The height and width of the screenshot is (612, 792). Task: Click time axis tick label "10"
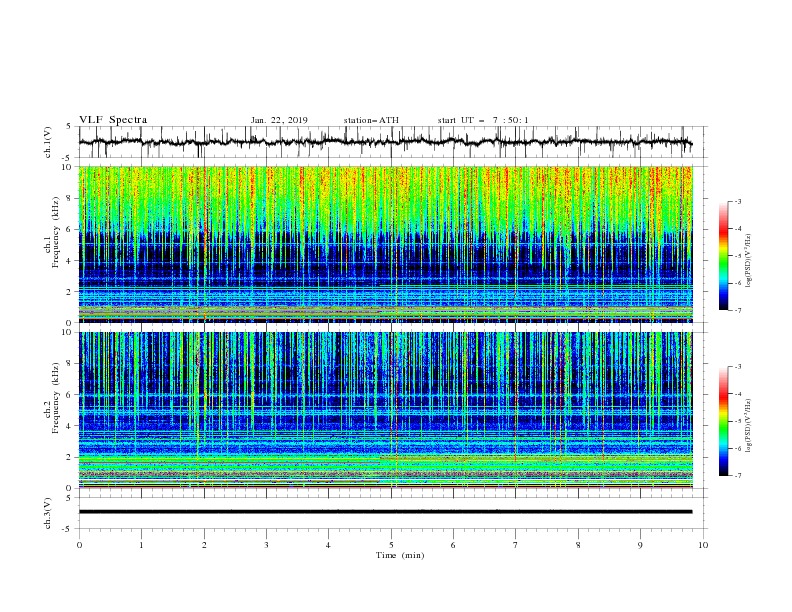click(703, 545)
